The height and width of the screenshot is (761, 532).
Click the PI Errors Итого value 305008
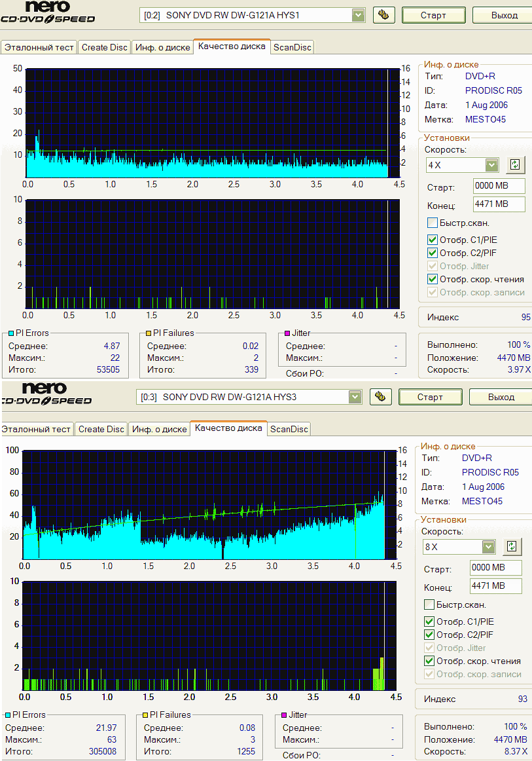coord(103,751)
